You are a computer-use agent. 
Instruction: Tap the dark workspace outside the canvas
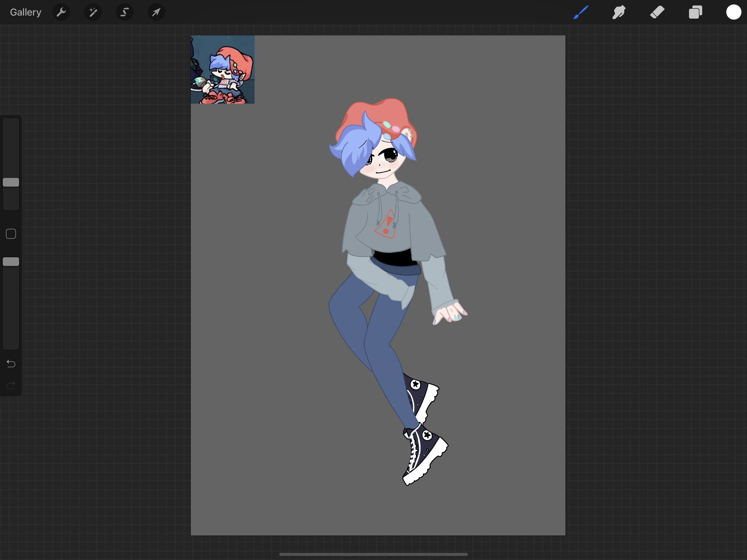(x=101, y=439)
